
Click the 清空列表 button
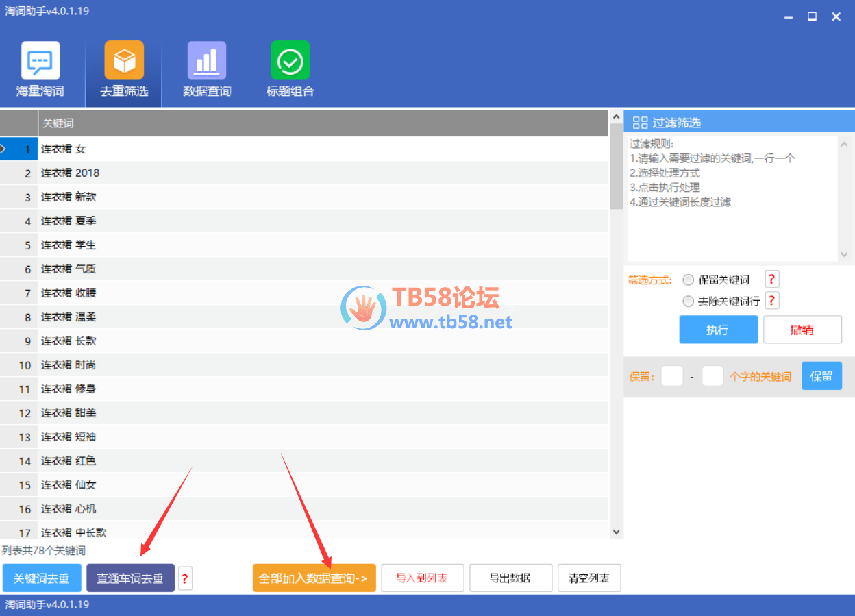click(x=589, y=578)
